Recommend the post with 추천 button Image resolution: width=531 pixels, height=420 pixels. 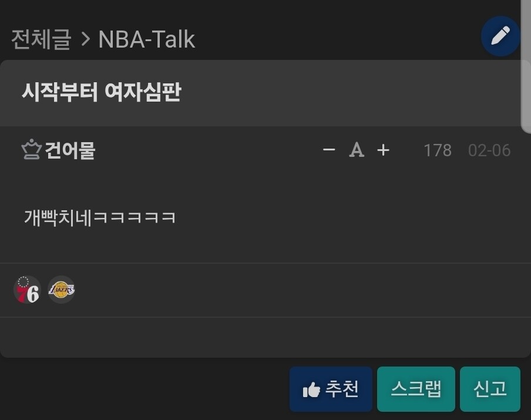point(331,389)
